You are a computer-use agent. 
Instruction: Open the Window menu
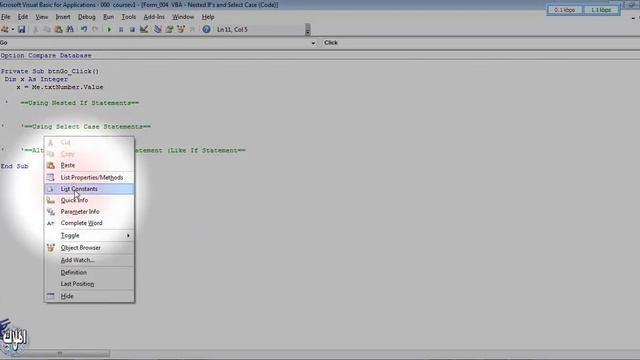pyautogui.click(x=182, y=17)
